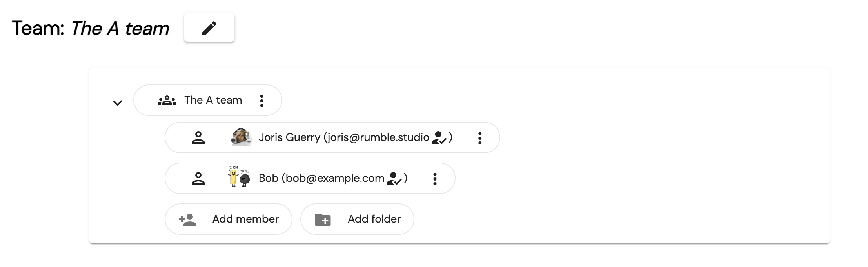
Task: Select The A team tree node label
Action: (x=213, y=100)
